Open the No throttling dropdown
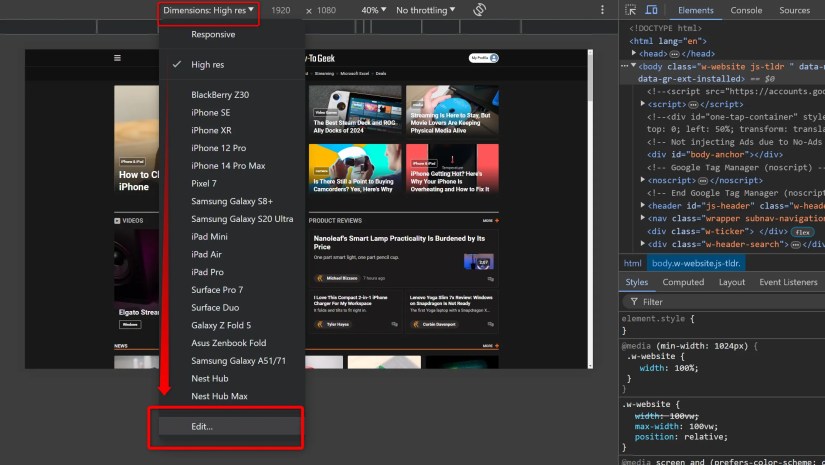825x465 pixels. (425, 10)
